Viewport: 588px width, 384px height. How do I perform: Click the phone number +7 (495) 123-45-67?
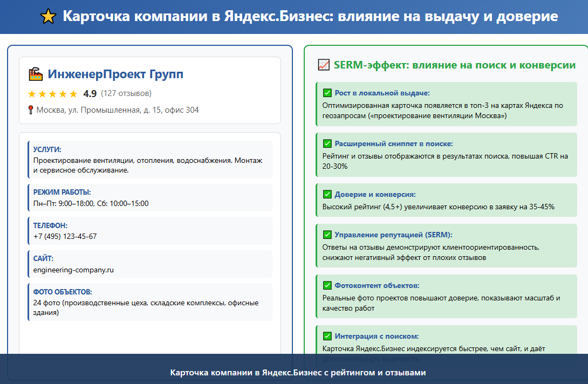[65, 236]
